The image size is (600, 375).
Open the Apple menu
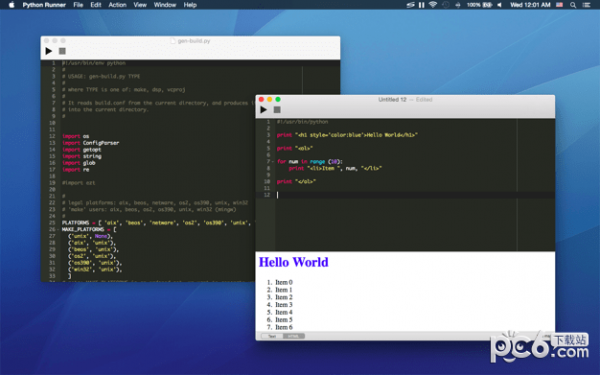pos(11,5)
